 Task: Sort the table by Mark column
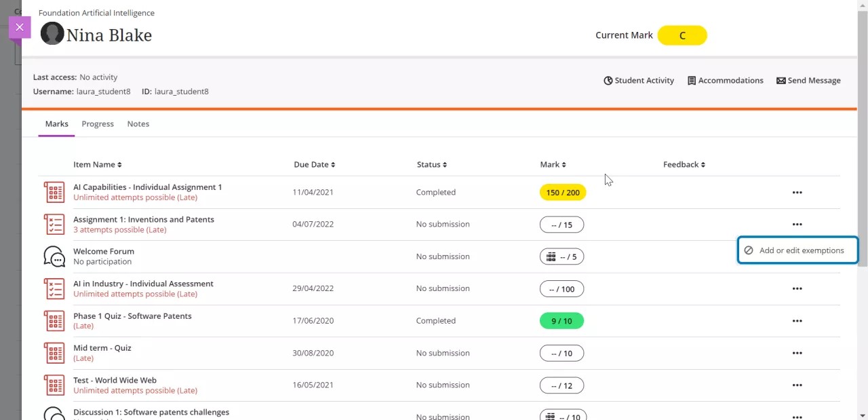coord(553,165)
